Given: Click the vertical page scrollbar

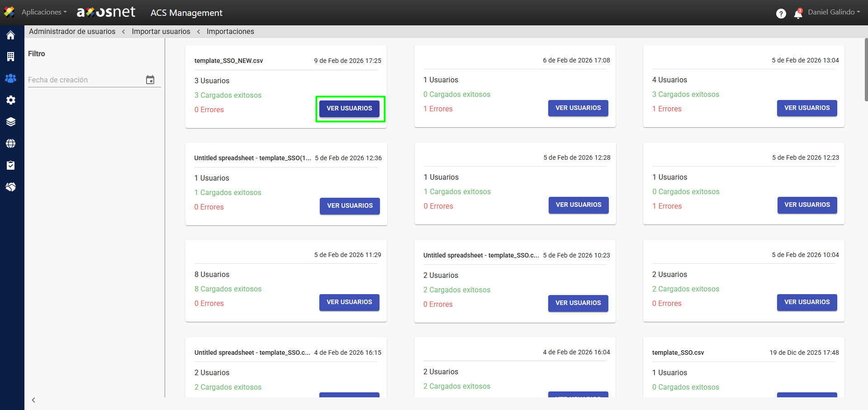Looking at the screenshot, I should (x=866, y=70).
